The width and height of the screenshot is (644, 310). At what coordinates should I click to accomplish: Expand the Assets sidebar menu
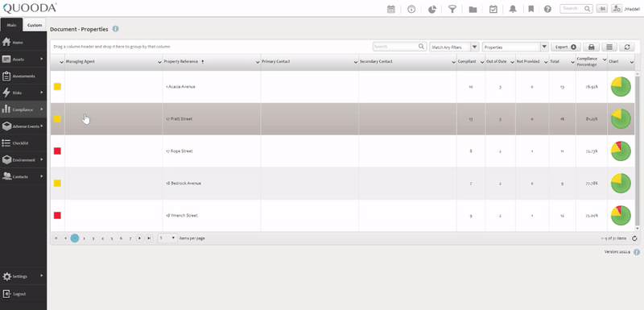click(x=23, y=59)
